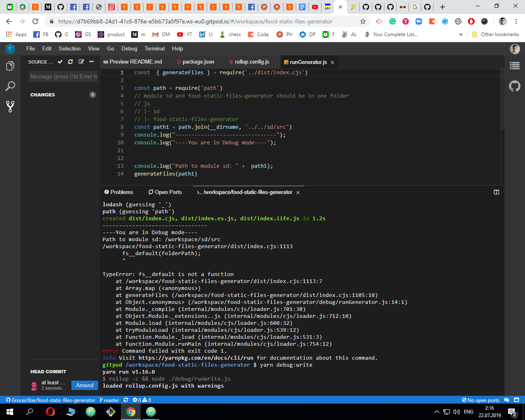
Task: Open the Search view in the activity bar
Action: click(10, 86)
